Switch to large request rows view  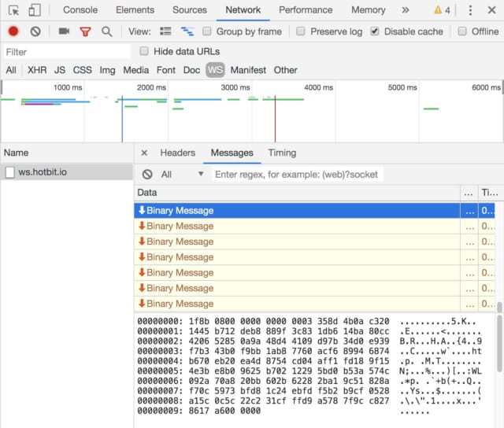[x=165, y=31]
